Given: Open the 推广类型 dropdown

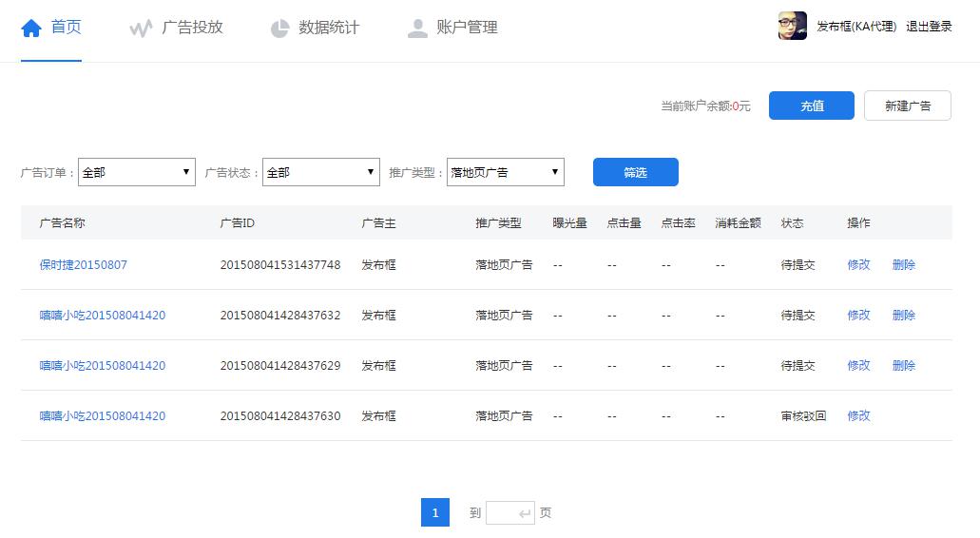Looking at the screenshot, I should click(506, 172).
